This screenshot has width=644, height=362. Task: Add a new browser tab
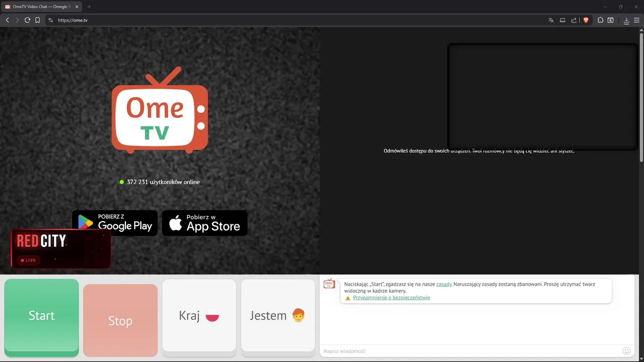click(89, 7)
